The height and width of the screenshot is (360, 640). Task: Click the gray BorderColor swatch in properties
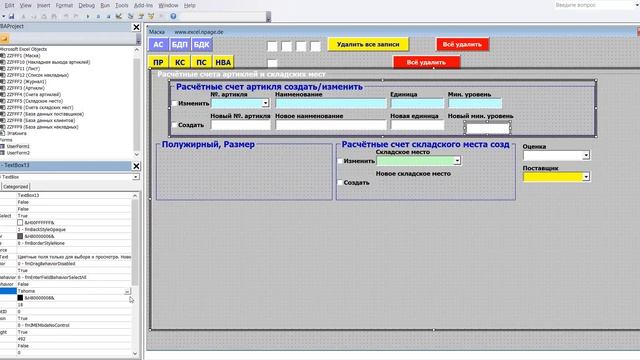(20, 236)
